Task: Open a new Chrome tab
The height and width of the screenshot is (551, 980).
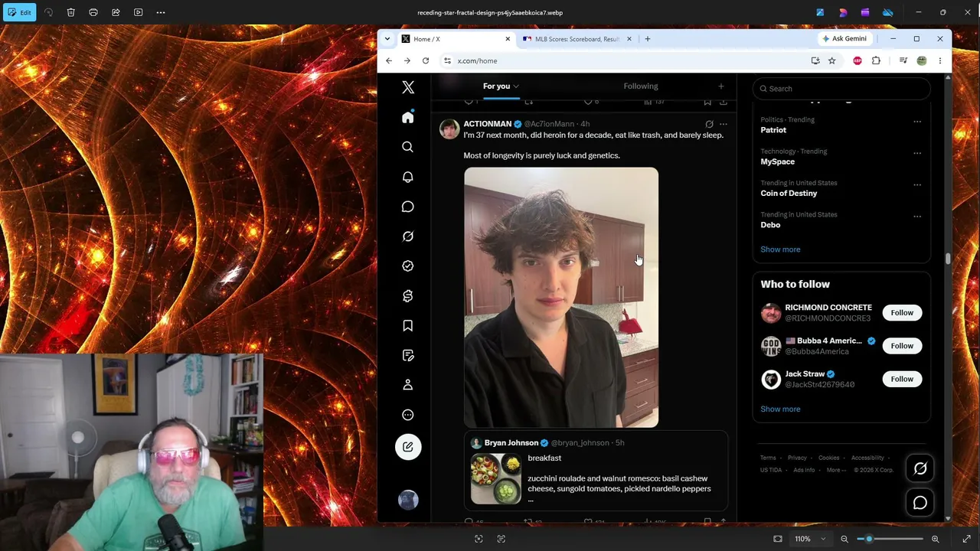Action: coord(648,39)
